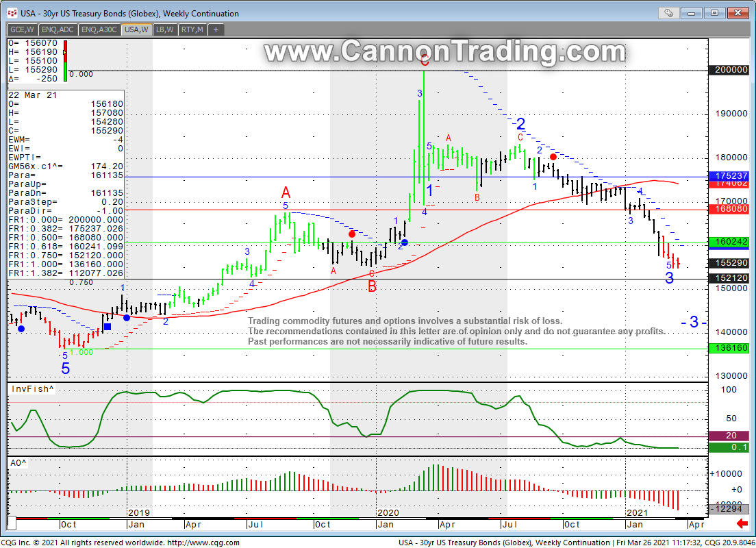
Task: Select the ENQ,A30C tab
Action: click(x=99, y=29)
